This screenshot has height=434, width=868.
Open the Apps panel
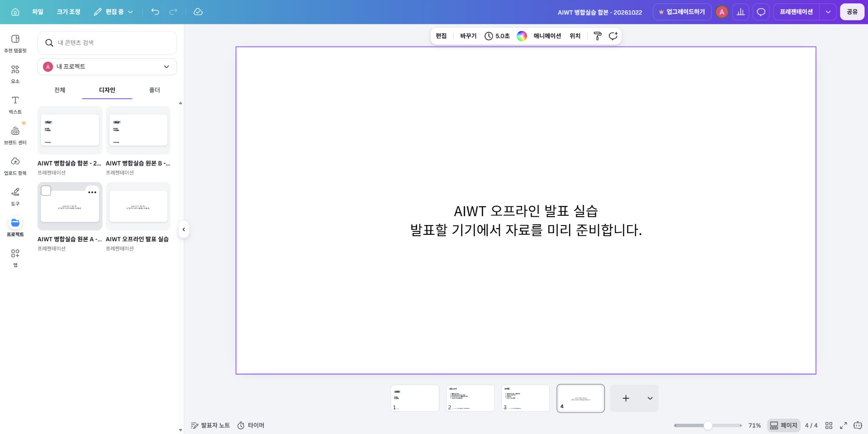(x=15, y=258)
